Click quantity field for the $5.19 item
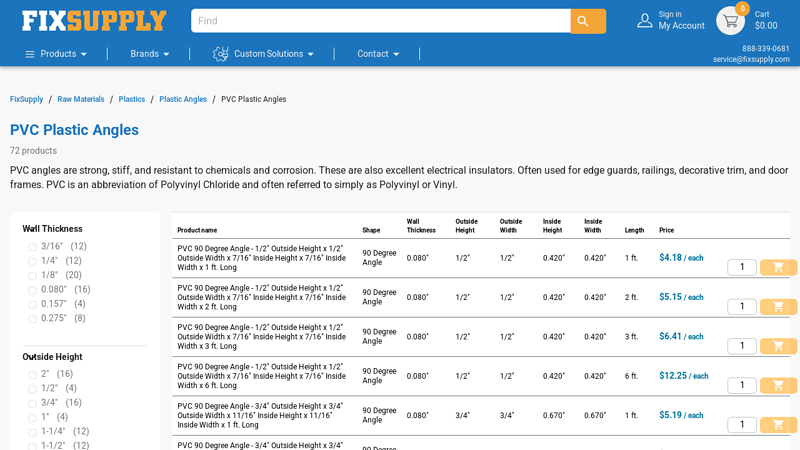Viewport: 800px width, 450px height. point(742,424)
